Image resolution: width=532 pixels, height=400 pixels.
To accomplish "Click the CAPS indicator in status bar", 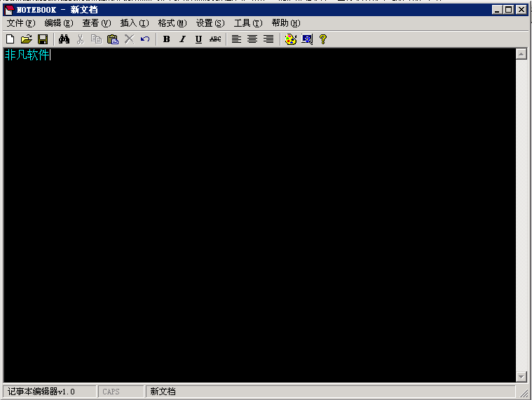I will point(111,392).
